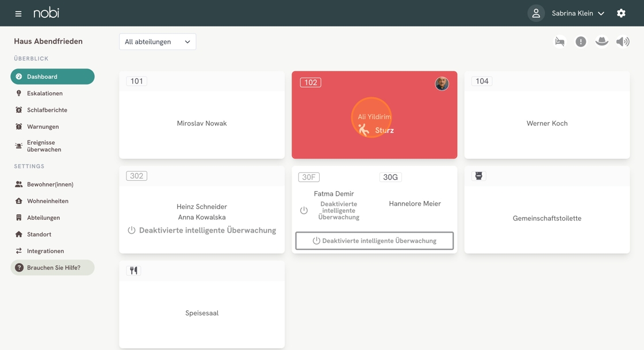Open Ali Yildirim's profile photo thumbnail

[x=442, y=84]
